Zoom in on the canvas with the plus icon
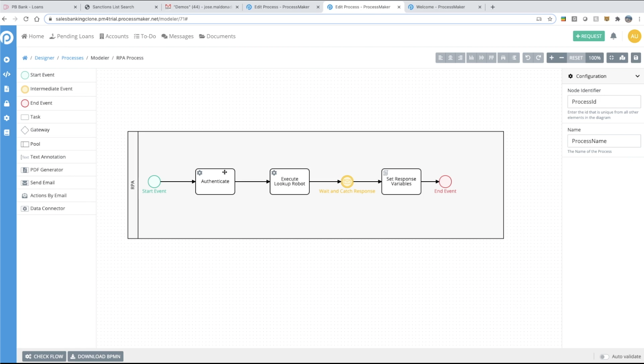Screen dimensions: 644x364 [x=552, y=58]
